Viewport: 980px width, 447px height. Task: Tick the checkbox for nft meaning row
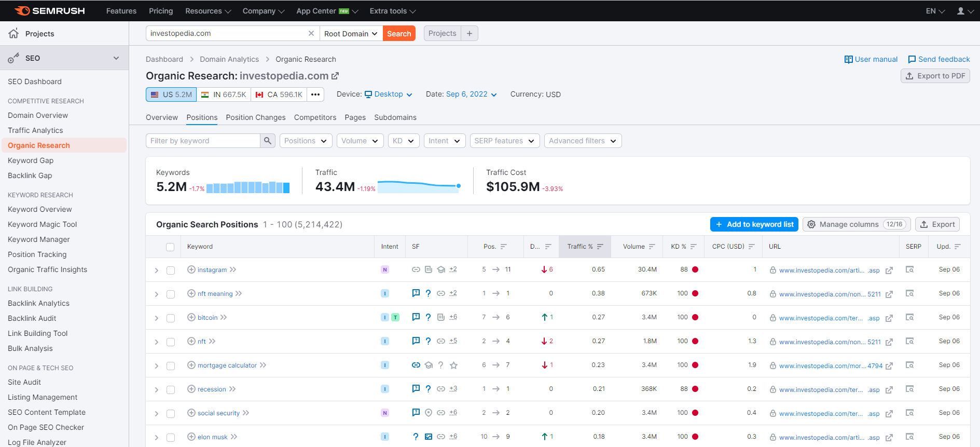tap(171, 294)
